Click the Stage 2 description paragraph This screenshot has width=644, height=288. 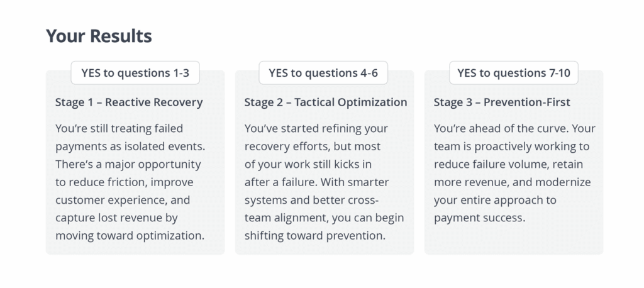click(x=324, y=182)
